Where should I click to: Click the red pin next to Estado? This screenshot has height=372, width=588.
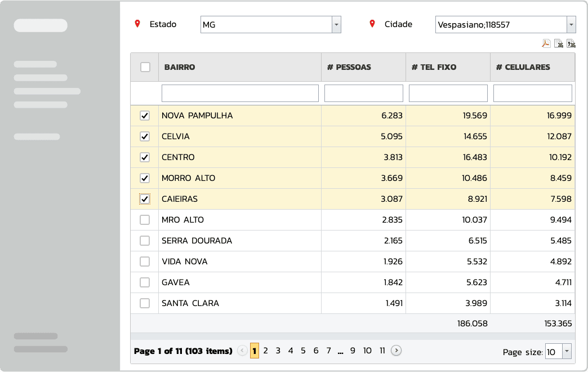tap(137, 24)
